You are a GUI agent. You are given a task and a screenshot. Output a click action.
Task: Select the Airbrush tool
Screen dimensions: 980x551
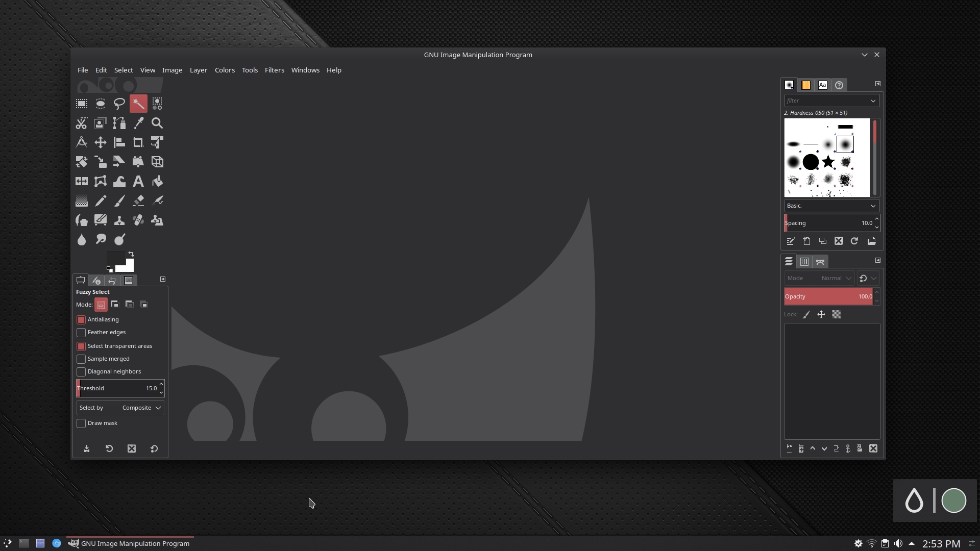(157, 201)
